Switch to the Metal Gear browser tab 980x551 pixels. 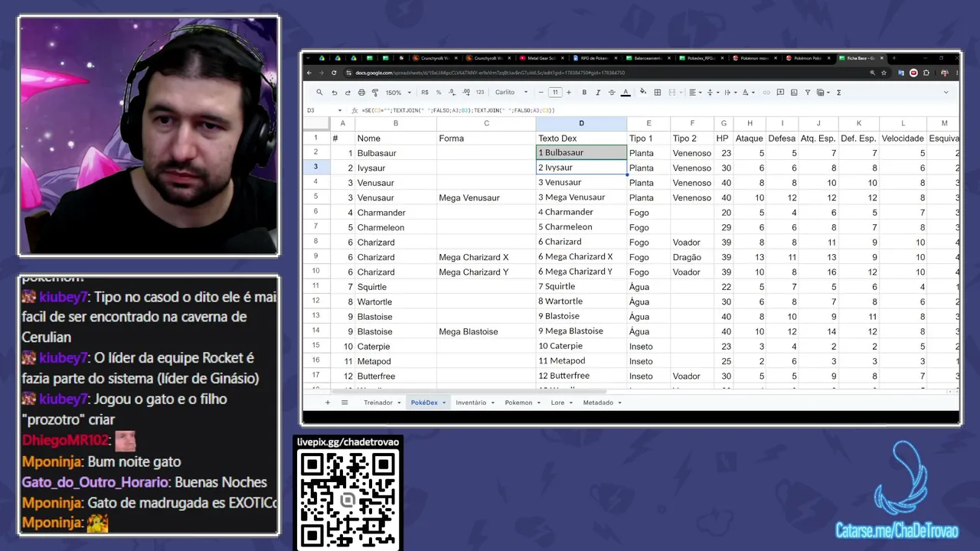click(541, 58)
